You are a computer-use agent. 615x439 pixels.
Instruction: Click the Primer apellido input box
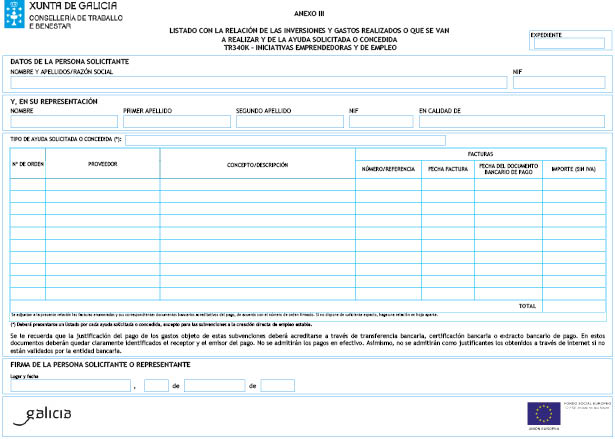(177, 121)
